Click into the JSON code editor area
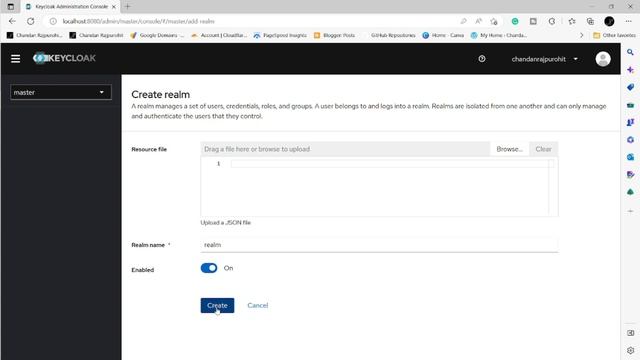This screenshot has width=640, height=360. coord(379,187)
